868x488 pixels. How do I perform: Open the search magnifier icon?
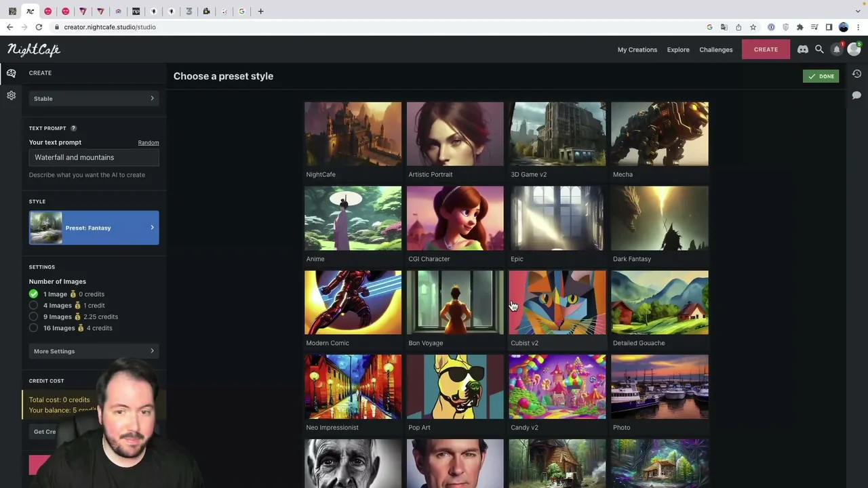[819, 49]
